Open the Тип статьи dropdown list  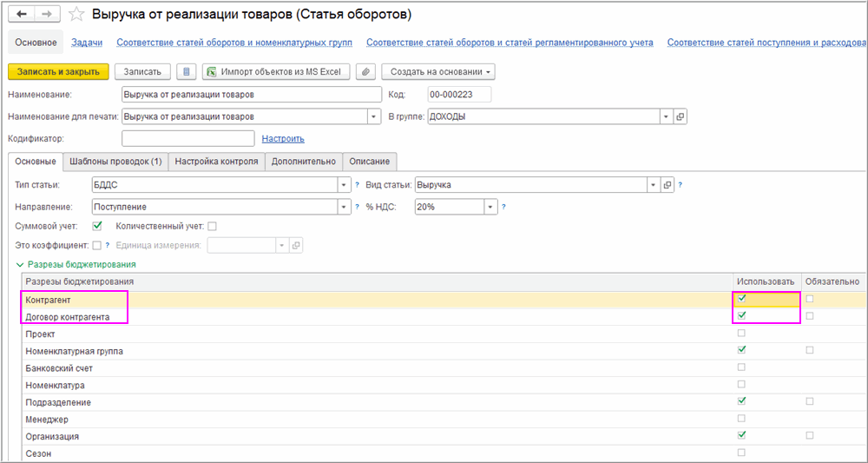(x=344, y=184)
